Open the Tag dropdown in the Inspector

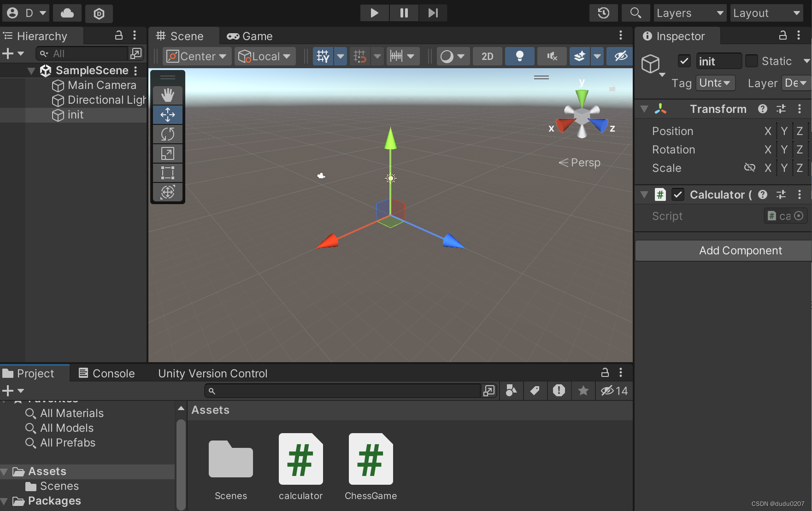click(715, 83)
